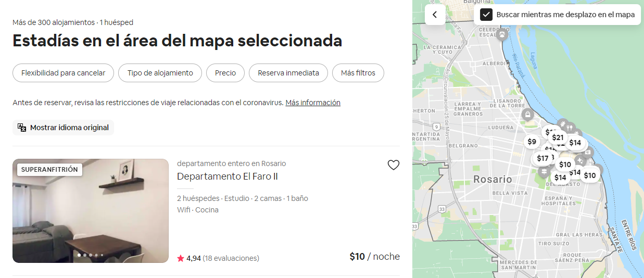This screenshot has width=644, height=278.
Task: Click the photo carousel dots on listing image
Action: coord(91,255)
